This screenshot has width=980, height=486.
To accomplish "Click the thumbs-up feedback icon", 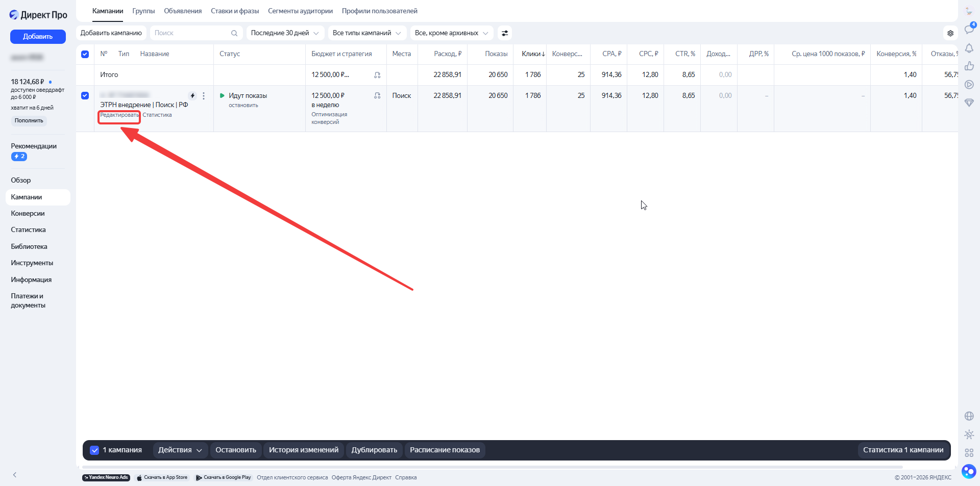I will click(969, 66).
